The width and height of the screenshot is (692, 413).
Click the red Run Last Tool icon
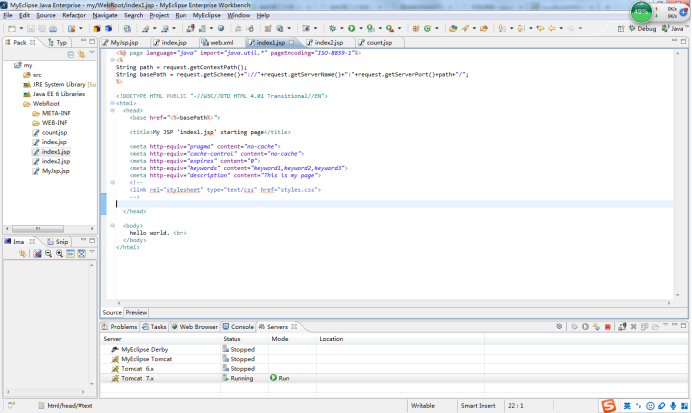pyautogui.click(x=390, y=29)
